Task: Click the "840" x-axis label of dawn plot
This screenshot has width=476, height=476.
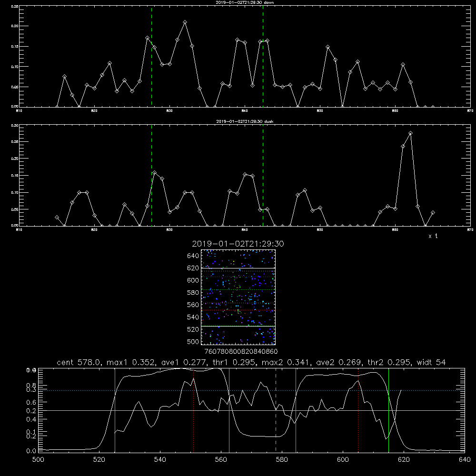Action: [x=245, y=111]
